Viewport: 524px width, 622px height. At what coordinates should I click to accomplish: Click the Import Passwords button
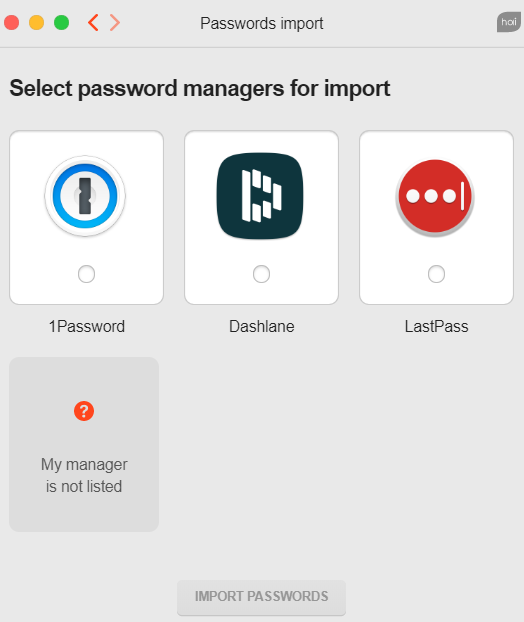pyautogui.click(x=261, y=597)
